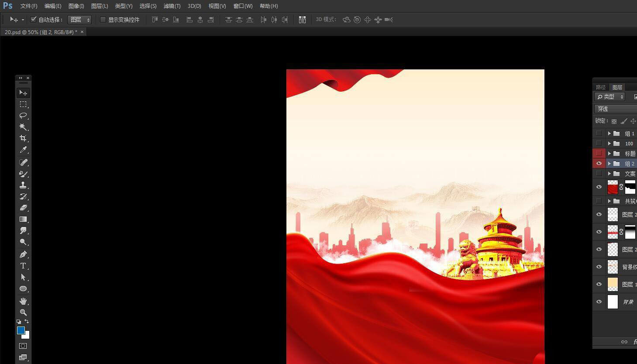
Task: Click Align left edges icon
Action: pyautogui.click(x=189, y=20)
